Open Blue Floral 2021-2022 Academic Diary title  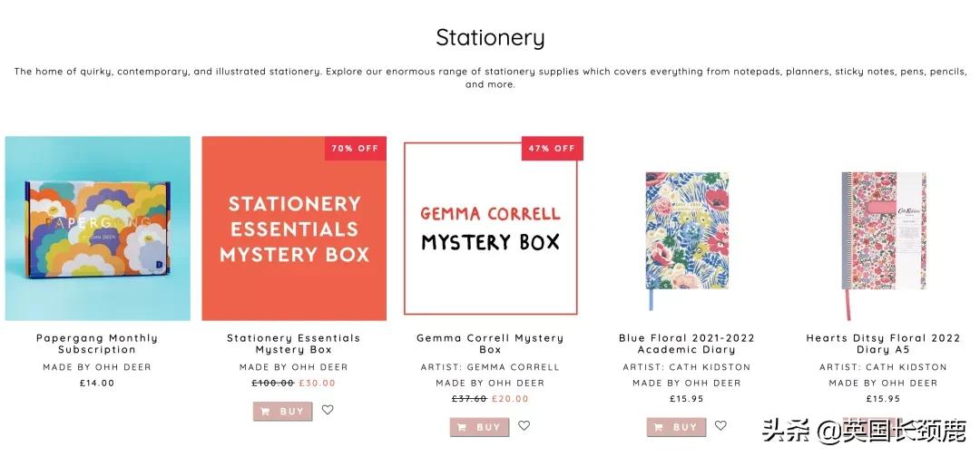click(687, 344)
